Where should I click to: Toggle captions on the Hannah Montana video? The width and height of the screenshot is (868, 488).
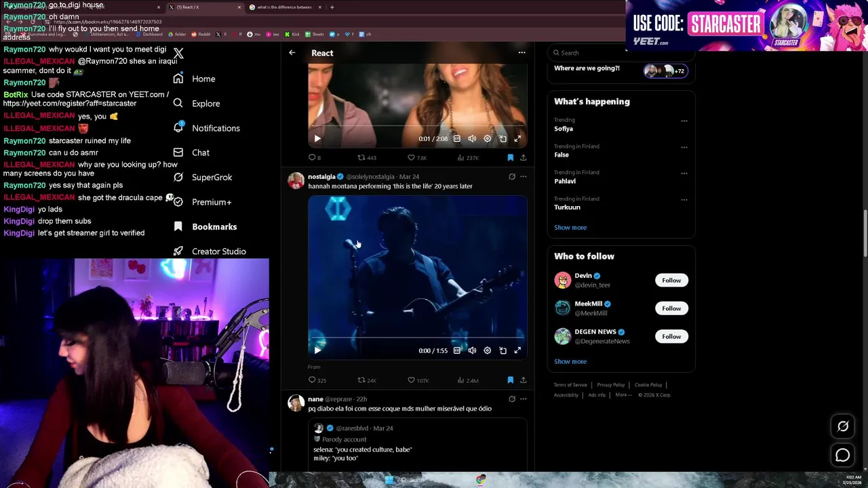pos(457,350)
